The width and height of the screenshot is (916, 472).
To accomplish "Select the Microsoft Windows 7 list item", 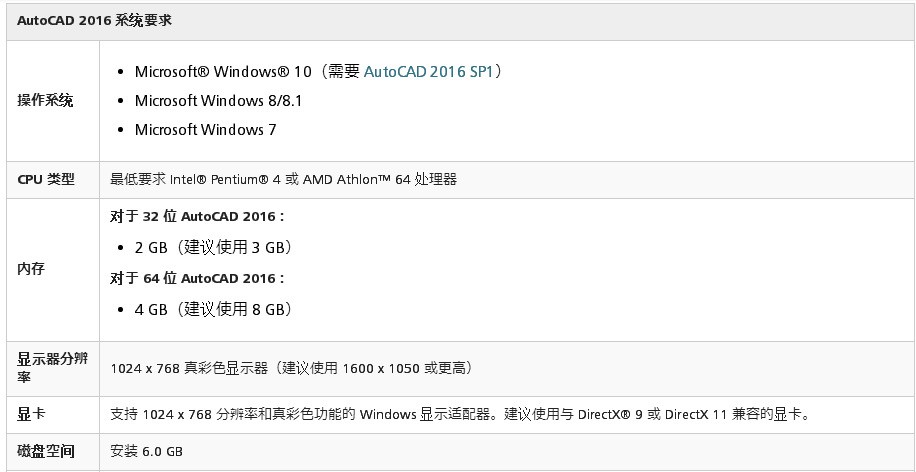I will [x=205, y=130].
